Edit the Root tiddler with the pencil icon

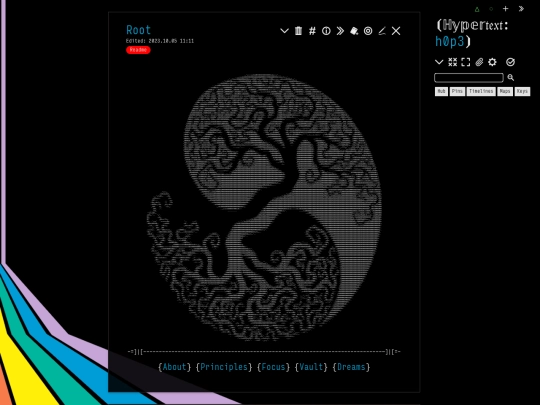(382, 31)
